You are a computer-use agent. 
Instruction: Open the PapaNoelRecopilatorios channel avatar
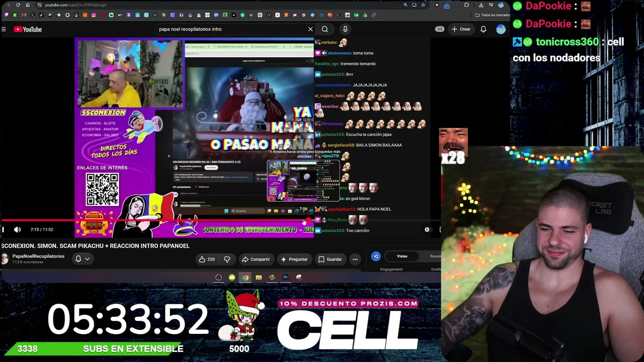[5, 259]
